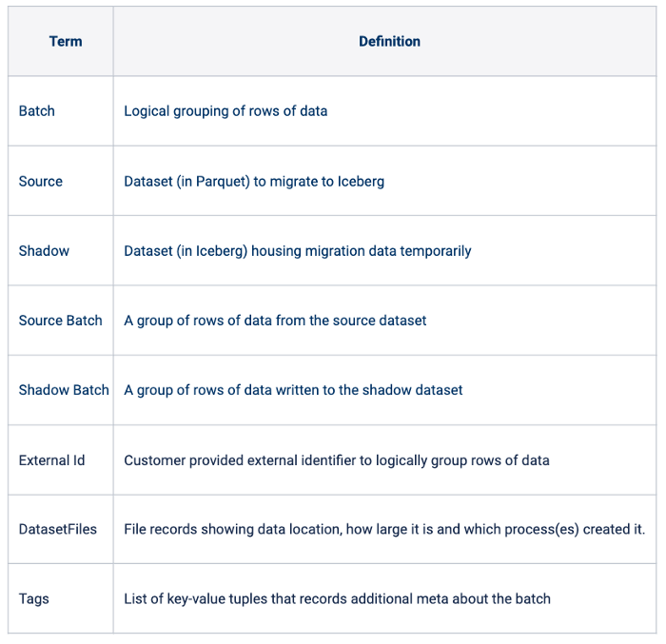The width and height of the screenshot is (666, 644).
Task: Click the Definition column header
Action: tap(389, 42)
